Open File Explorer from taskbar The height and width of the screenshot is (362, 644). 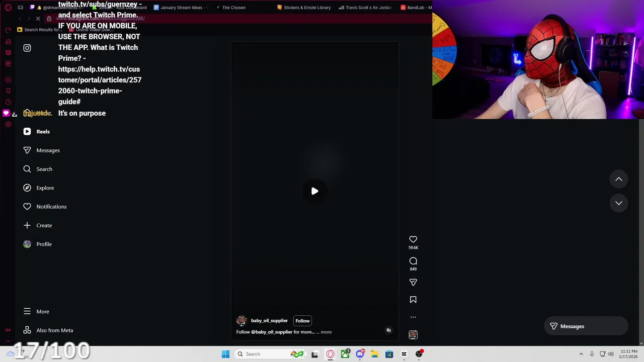374,354
